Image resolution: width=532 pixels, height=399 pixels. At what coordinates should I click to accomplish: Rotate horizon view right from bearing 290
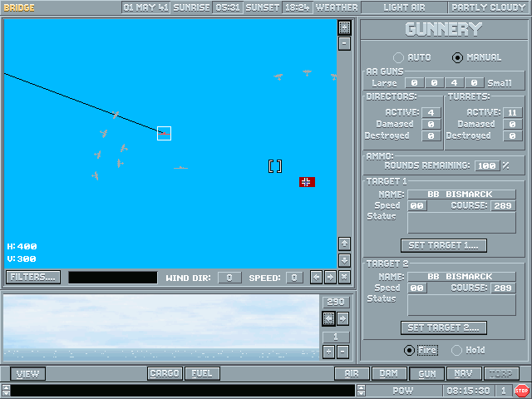[x=342, y=319]
